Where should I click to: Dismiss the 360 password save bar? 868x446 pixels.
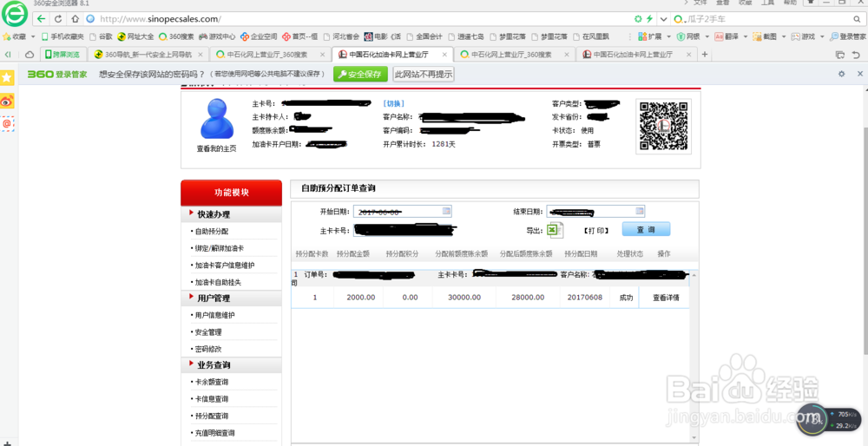[860, 74]
